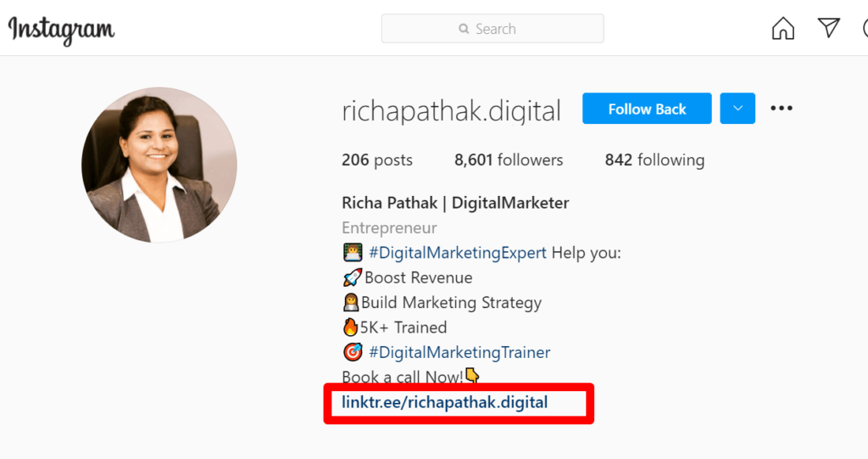Open the Instagram home feed icon
Viewport: 868px width, 459px height.
pyautogui.click(x=782, y=28)
